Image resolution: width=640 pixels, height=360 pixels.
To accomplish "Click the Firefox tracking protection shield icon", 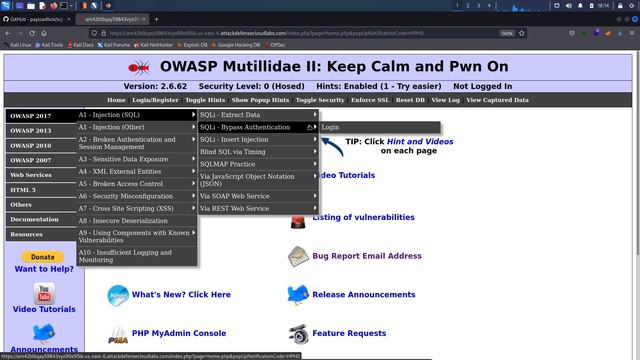I will point(94,33).
